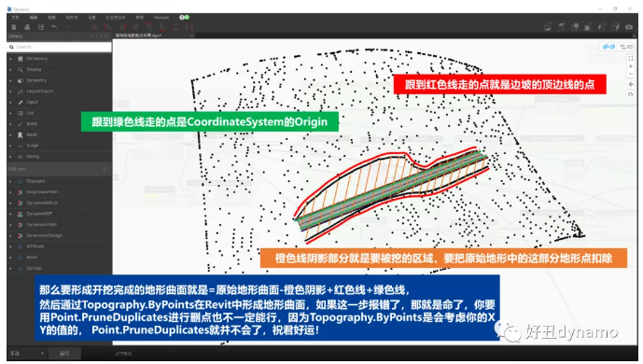Click the Orbit rotate icon

point(631,94)
